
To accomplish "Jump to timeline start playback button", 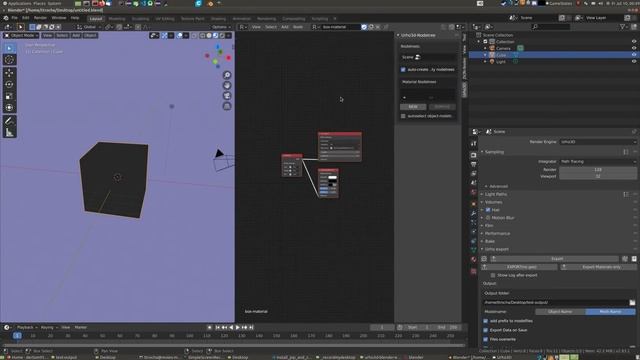I will 218,327.
